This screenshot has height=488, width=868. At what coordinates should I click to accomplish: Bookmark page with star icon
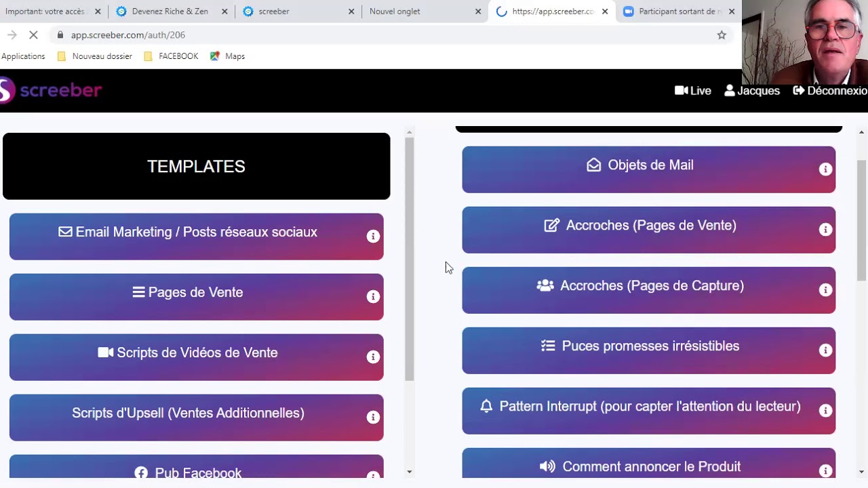click(x=722, y=35)
